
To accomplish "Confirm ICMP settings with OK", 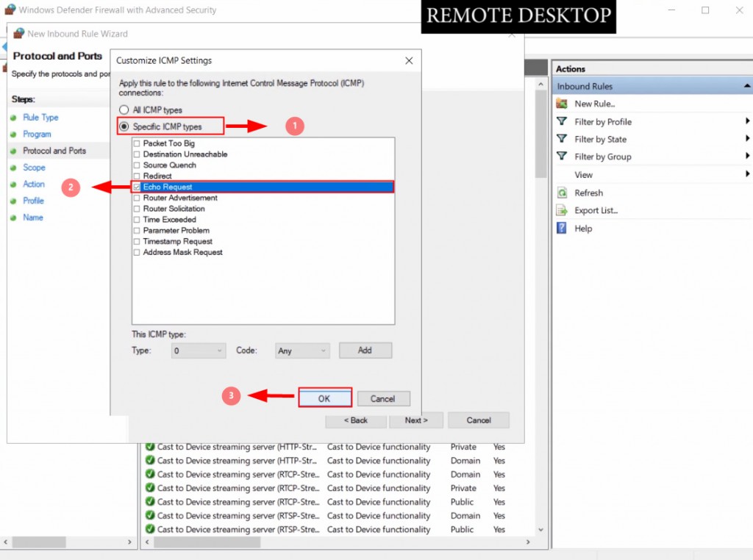I will pyautogui.click(x=324, y=398).
